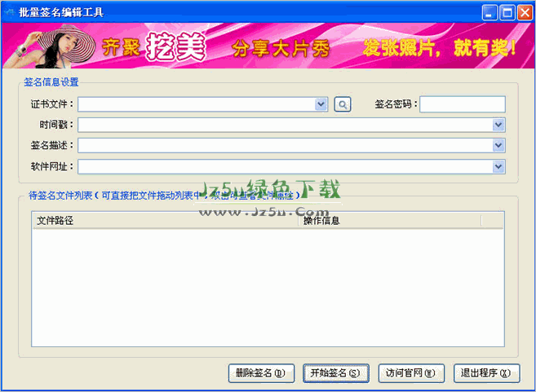Click the app icon in the title bar
This screenshot has width=536, height=392.
tap(9, 12)
